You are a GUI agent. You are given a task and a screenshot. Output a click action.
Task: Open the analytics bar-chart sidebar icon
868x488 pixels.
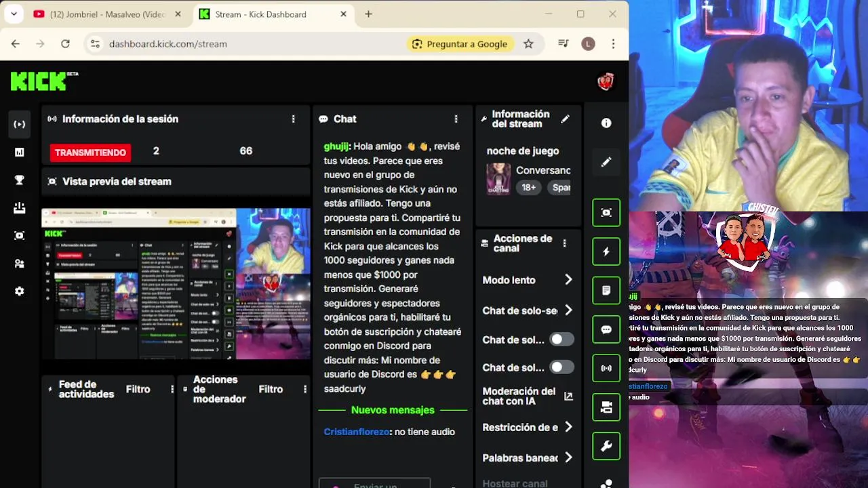click(x=20, y=152)
